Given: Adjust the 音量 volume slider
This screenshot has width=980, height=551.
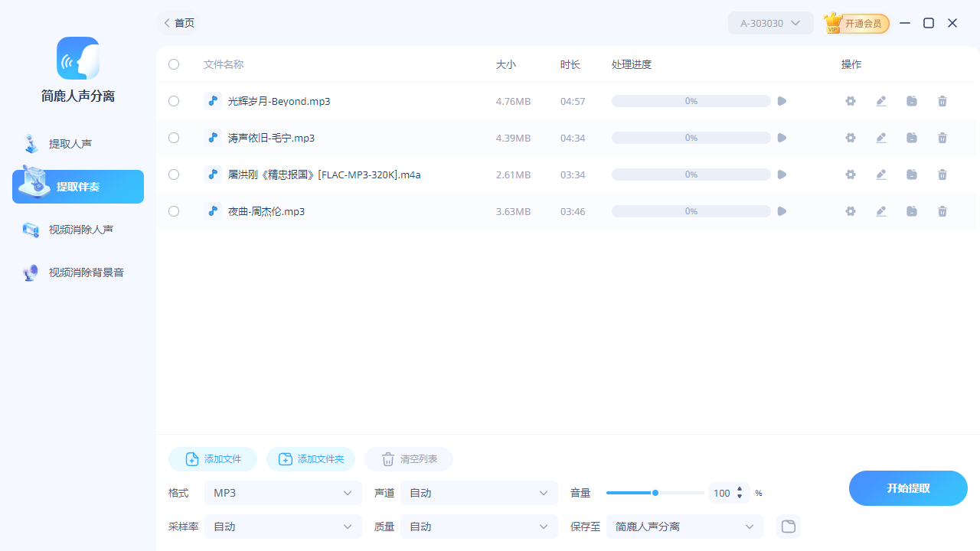Looking at the screenshot, I should pyautogui.click(x=655, y=493).
